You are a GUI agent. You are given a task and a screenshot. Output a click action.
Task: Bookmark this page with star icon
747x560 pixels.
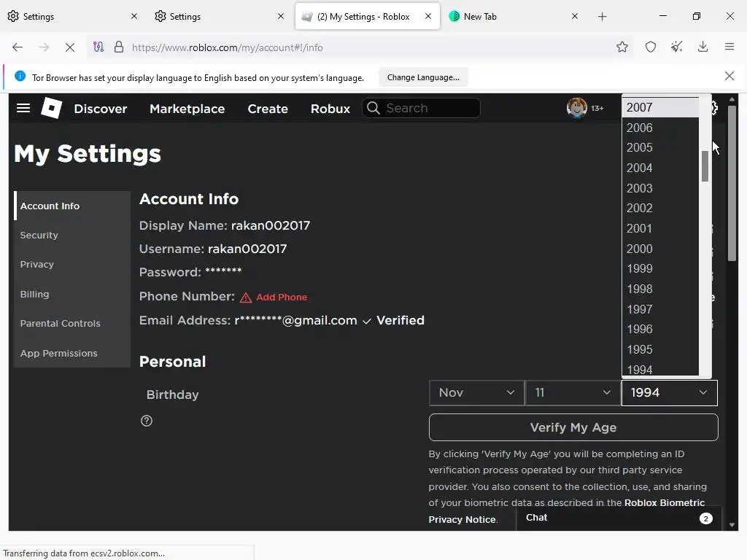pos(622,47)
